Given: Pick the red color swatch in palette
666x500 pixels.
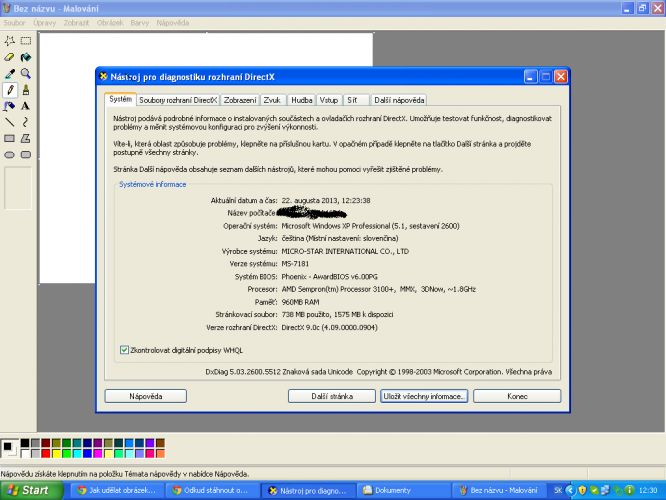Looking at the screenshot, I should tap(46, 453).
